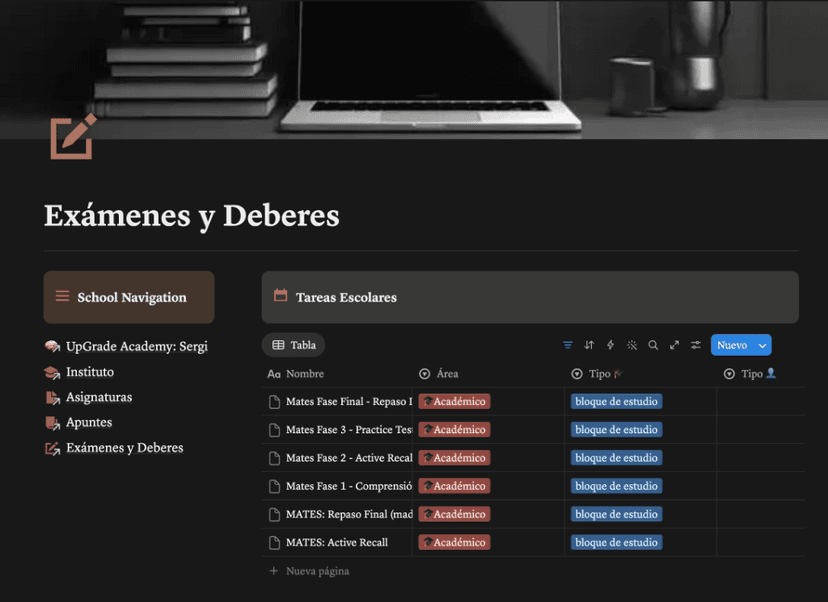
Task: Open automations lightning bolt icon
Action: click(610, 345)
